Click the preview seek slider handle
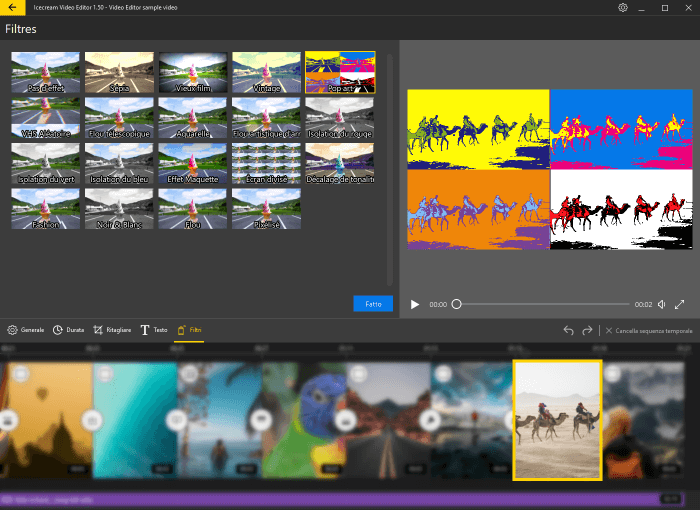The width and height of the screenshot is (700, 510). [x=456, y=304]
